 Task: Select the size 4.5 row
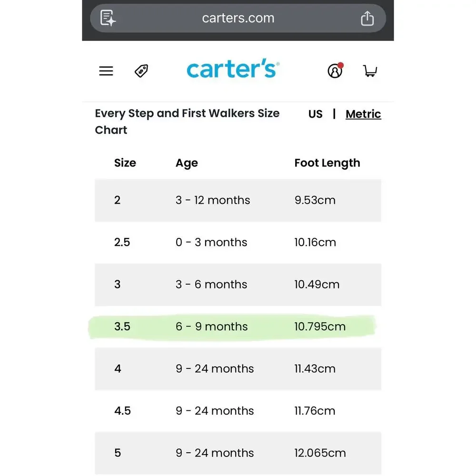pyautogui.click(x=238, y=411)
